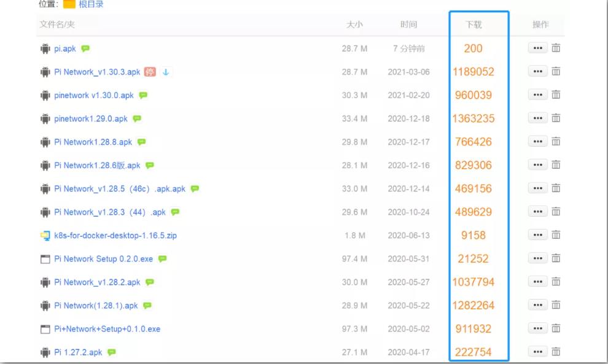The width and height of the screenshot is (608, 364).
Task: Click trash icon for Pi Network1.28.8.apk
Action: [556, 142]
